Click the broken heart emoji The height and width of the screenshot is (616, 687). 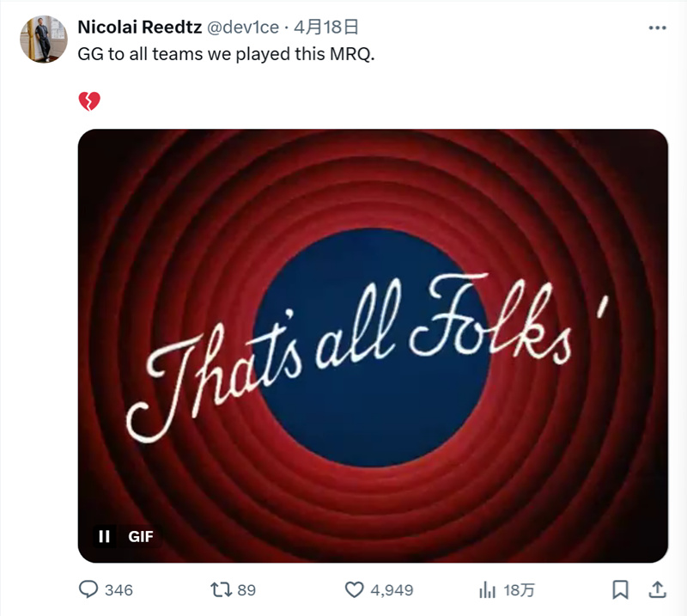[89, 101]
